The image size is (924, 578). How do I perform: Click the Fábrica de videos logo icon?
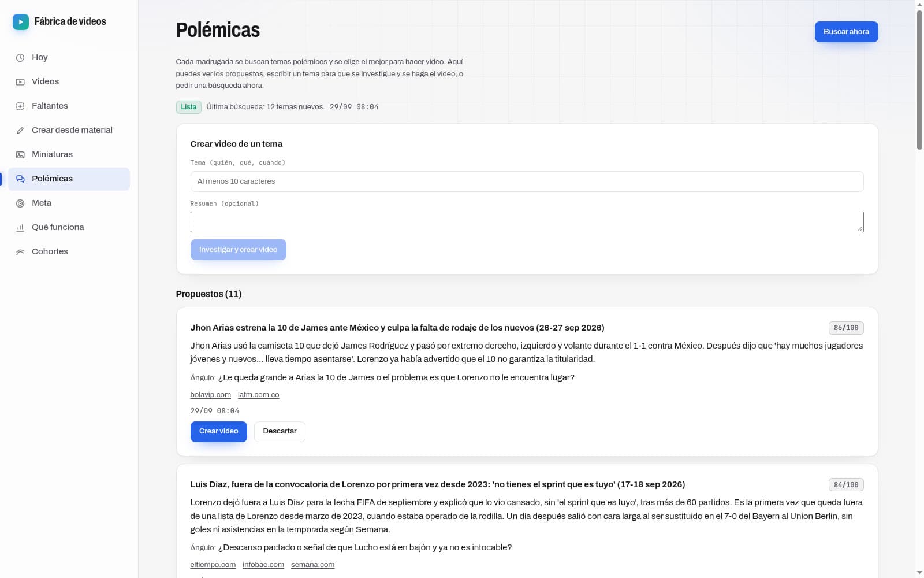[x=21, y=22]
